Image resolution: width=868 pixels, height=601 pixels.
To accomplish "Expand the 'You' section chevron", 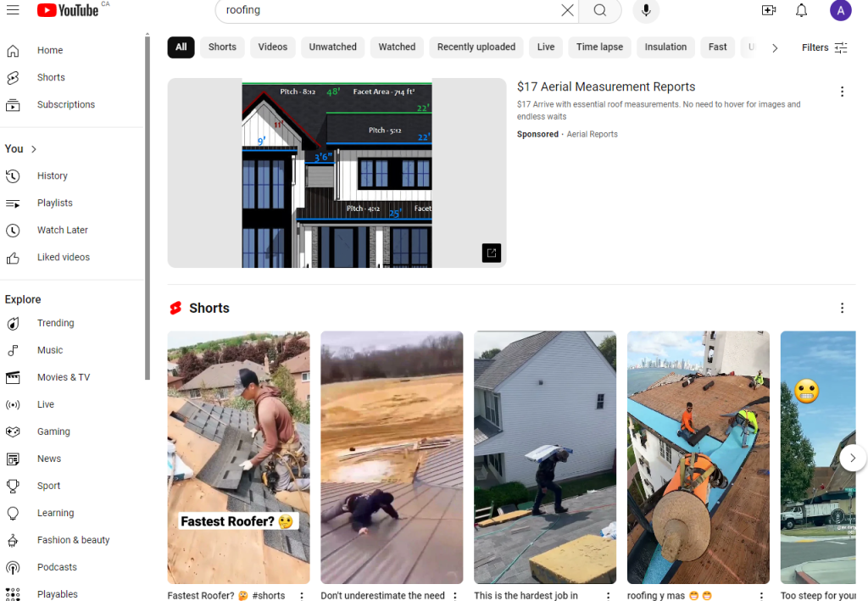I will [x=32, y=148].
